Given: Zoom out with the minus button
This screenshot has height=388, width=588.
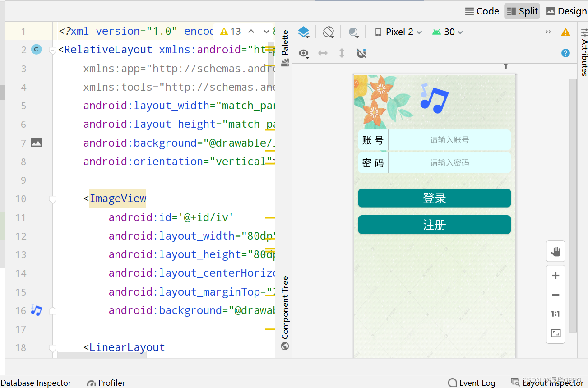Looking at the screenshot, I should click(x=556, y=295).
